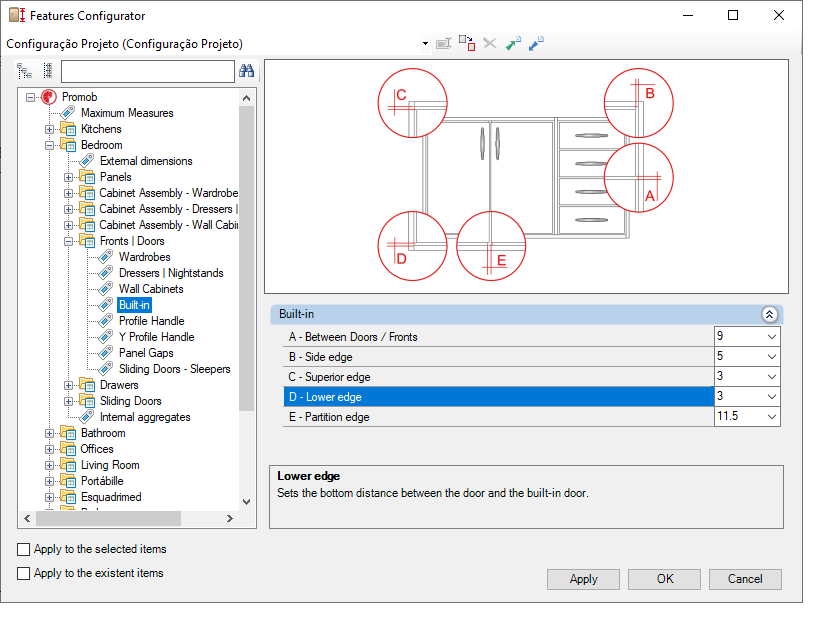Select Sliding Doors - Sleepers item

click(x=174, y=369)
